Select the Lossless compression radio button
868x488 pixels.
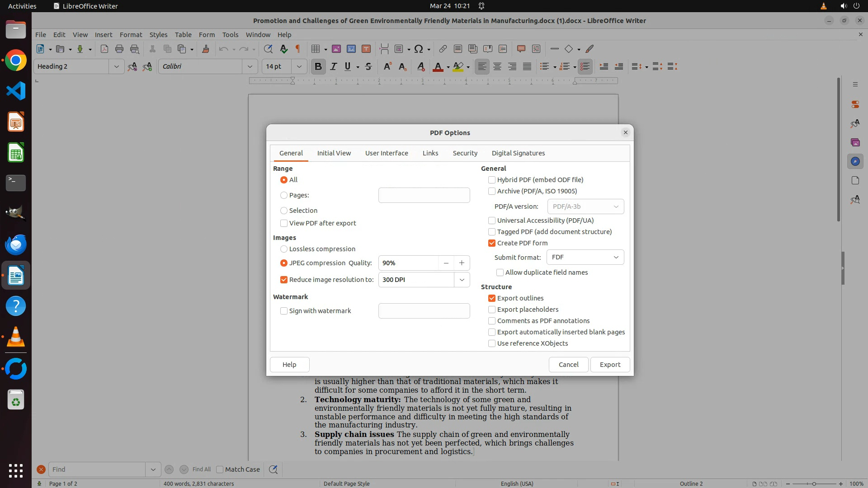point(284,249)
